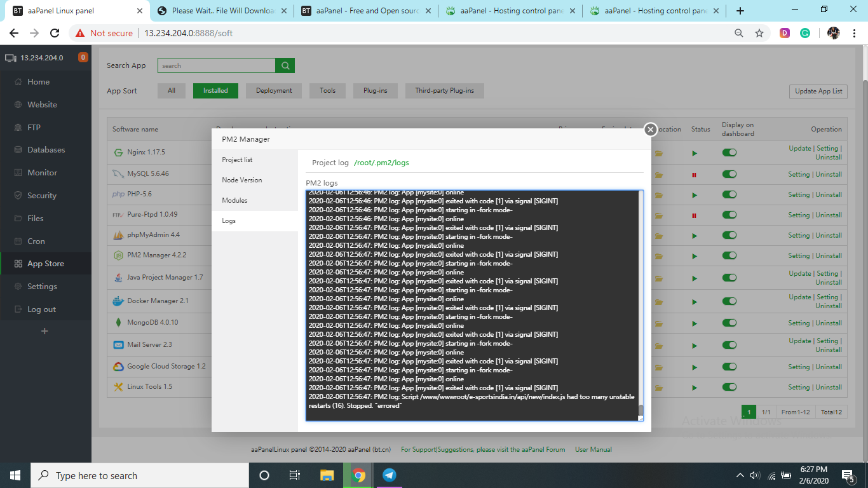Open the aaPanel Forum support link
Screen dimensions: 868x488
pyautogui.click(x=483, y=449)
